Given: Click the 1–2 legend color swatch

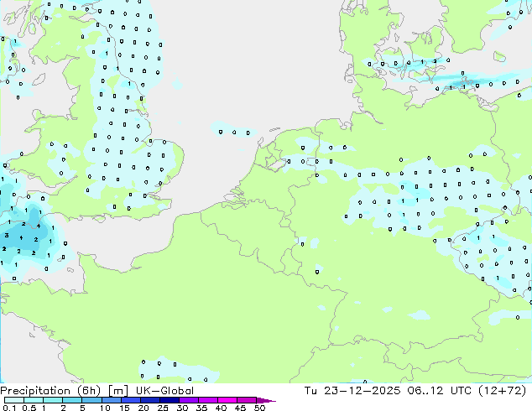Looking at the screenshot, I should [53, 400].
